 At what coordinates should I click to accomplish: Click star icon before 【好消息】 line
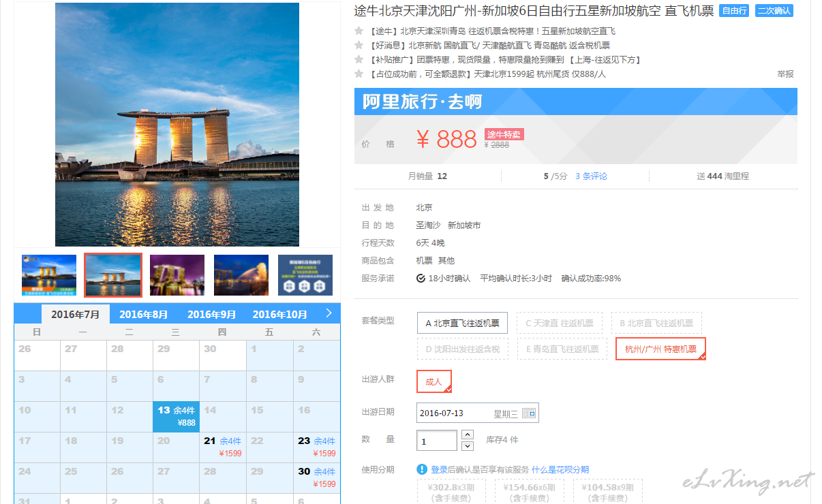[359, 45]
